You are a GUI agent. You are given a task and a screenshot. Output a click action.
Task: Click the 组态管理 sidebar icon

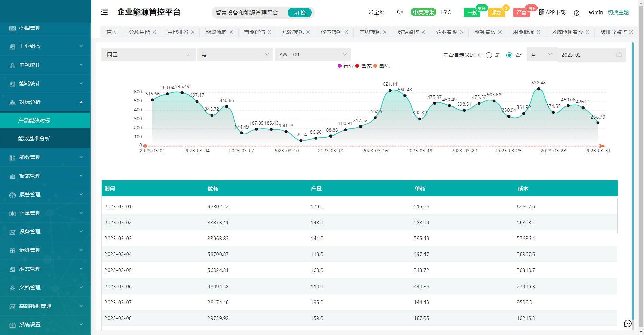point(12,269)
